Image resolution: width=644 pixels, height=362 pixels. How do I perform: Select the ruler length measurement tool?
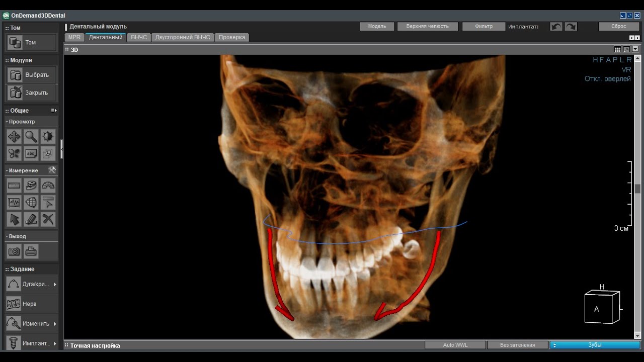click(14, 186)
